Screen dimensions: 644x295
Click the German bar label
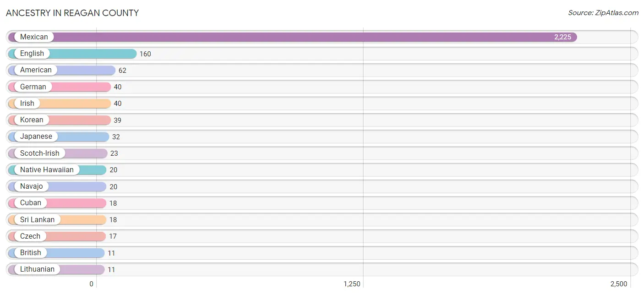[33, 87]
